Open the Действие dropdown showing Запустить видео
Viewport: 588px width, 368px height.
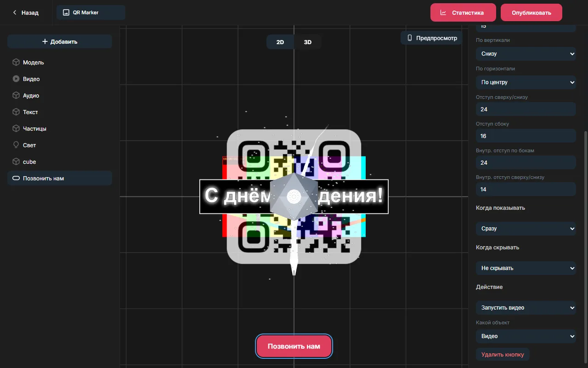[526, 308]
